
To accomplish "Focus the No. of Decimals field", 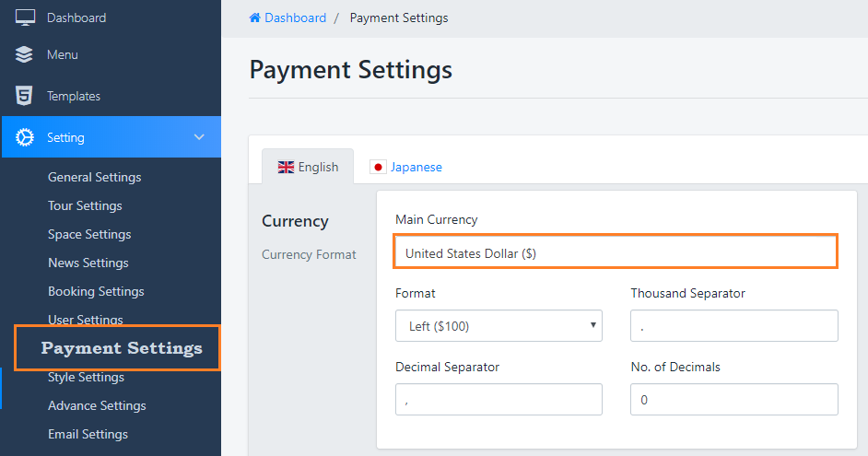I will click(734, 400).
